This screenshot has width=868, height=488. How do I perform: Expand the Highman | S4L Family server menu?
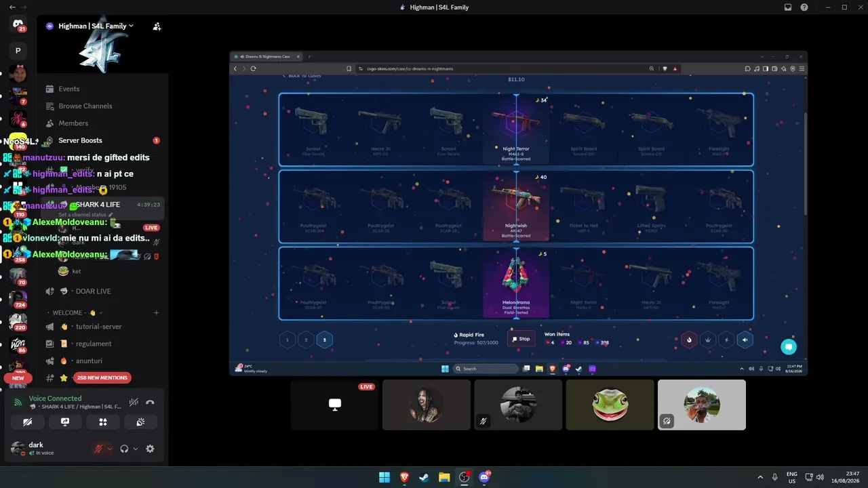coord(96,26)
